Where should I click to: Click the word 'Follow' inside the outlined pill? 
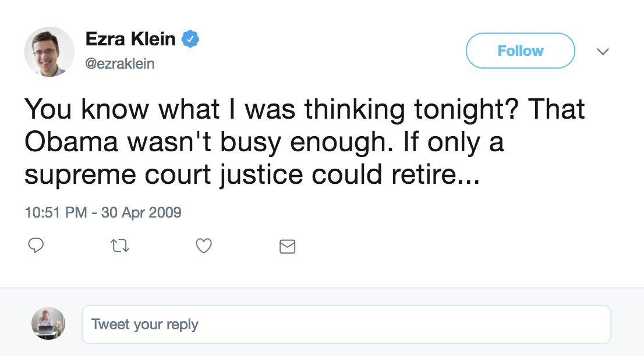point(520,51)
